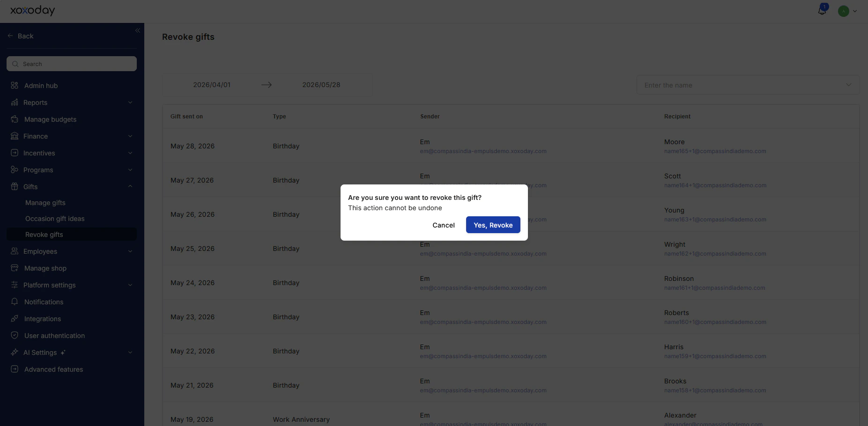Click the Manage budgets icon
Image resolution: width=868 pixels, height=426 pixels.
tap(15, 119)
